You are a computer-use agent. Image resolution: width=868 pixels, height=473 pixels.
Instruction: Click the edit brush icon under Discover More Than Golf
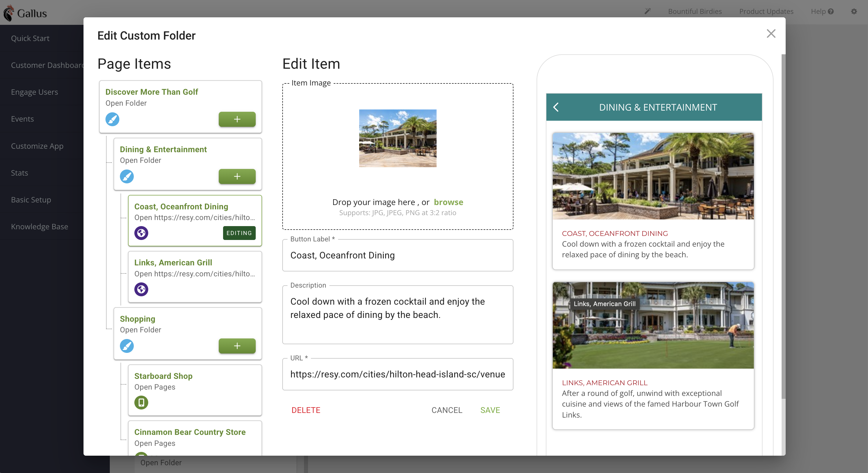click(112, 119)
